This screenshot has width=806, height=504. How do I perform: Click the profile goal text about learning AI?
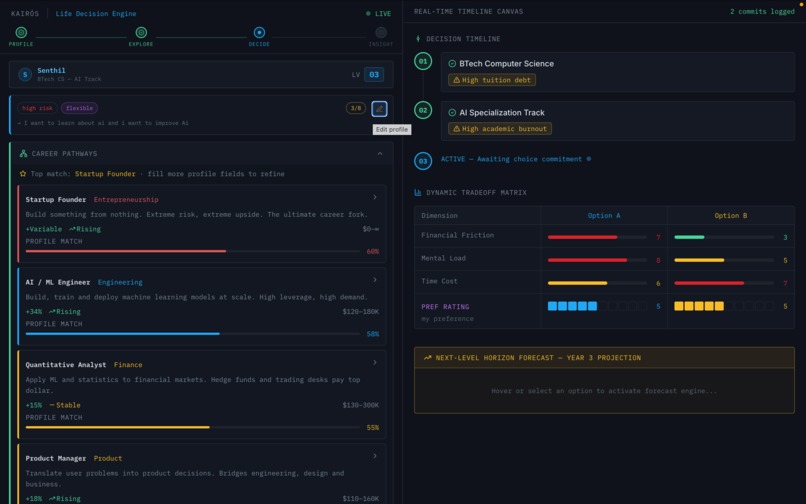coord(103,123)
